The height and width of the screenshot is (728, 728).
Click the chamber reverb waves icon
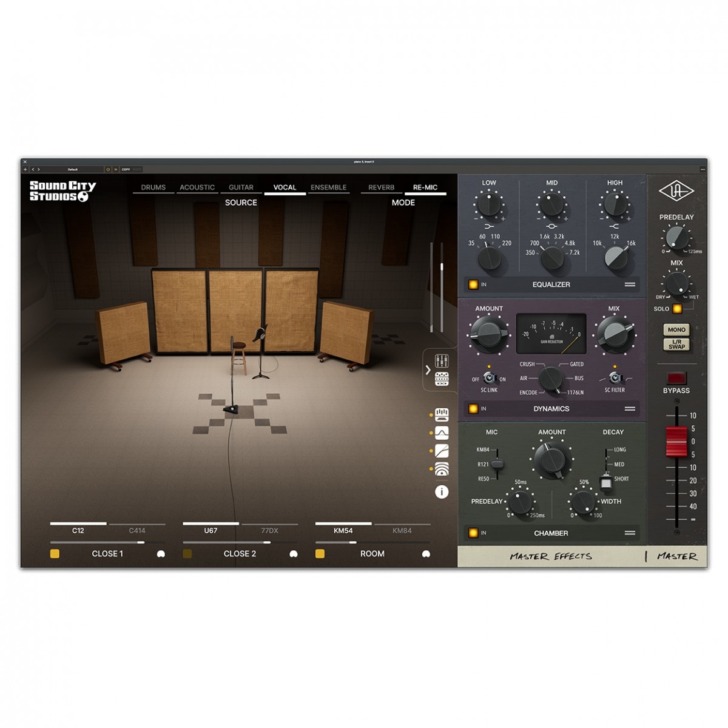[442, 469]
